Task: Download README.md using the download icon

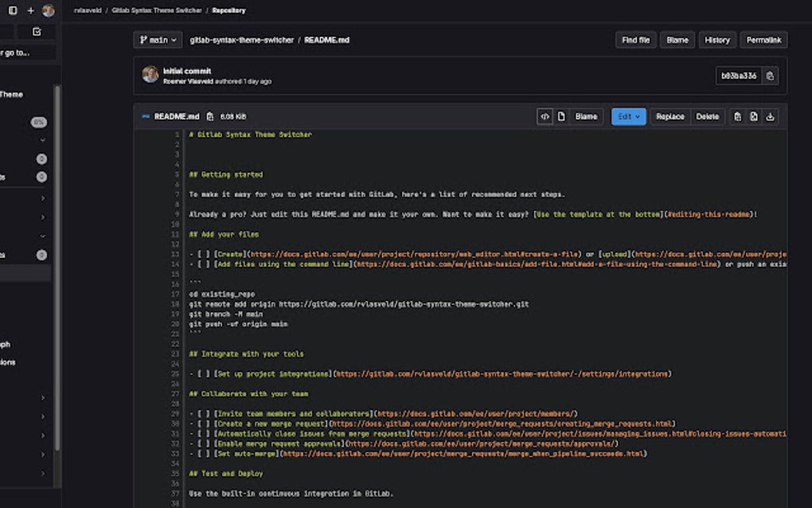Action: (x=770, y=116)
